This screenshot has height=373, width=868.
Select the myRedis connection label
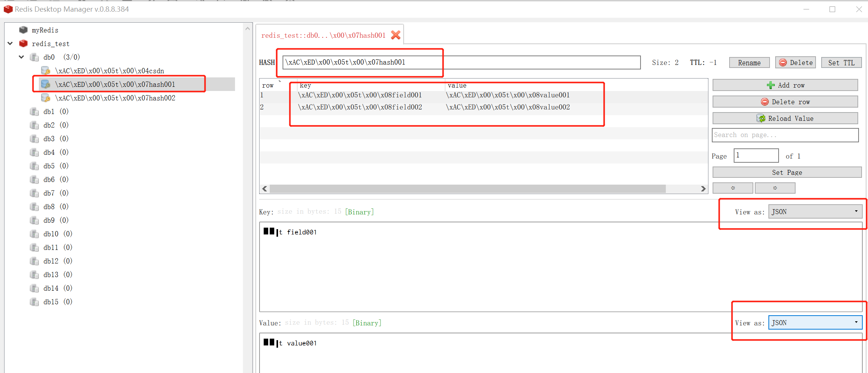pyautogui.click(x=45, y=30)
